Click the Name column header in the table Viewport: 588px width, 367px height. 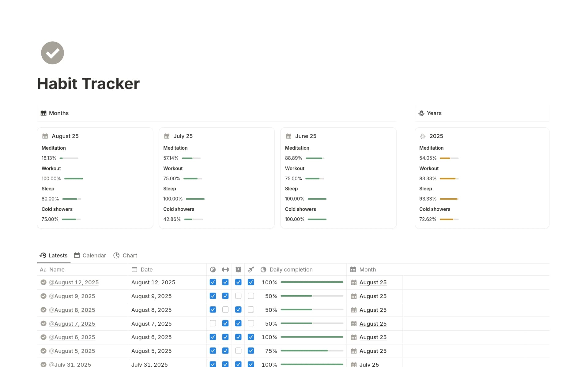point(57,269)
